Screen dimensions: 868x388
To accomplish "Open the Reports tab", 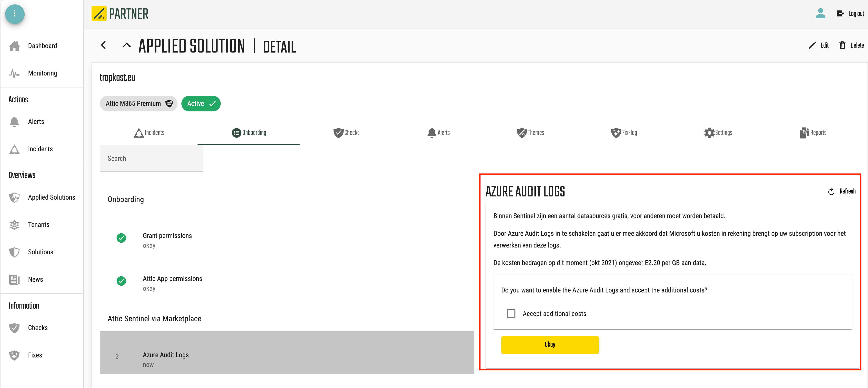I will point(813,133).
